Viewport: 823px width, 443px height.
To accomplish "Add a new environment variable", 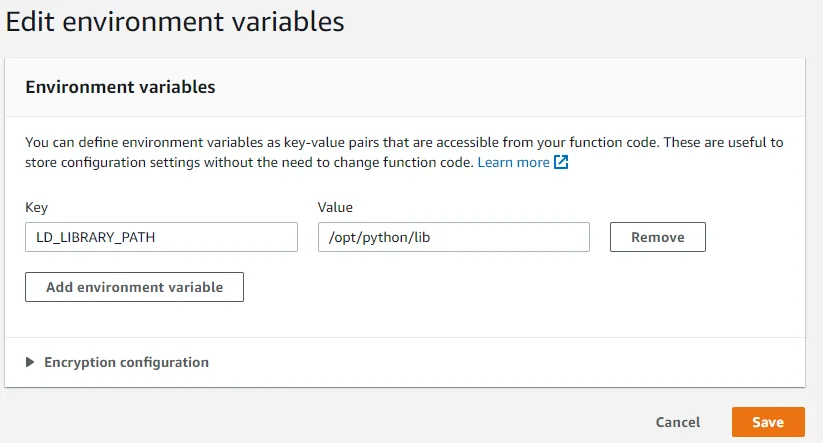I will tap(134, 287).
